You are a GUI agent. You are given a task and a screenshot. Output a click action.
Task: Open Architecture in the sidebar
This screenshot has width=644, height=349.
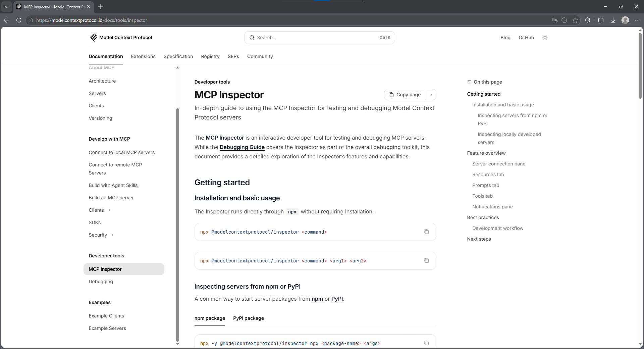coord(102,81)
